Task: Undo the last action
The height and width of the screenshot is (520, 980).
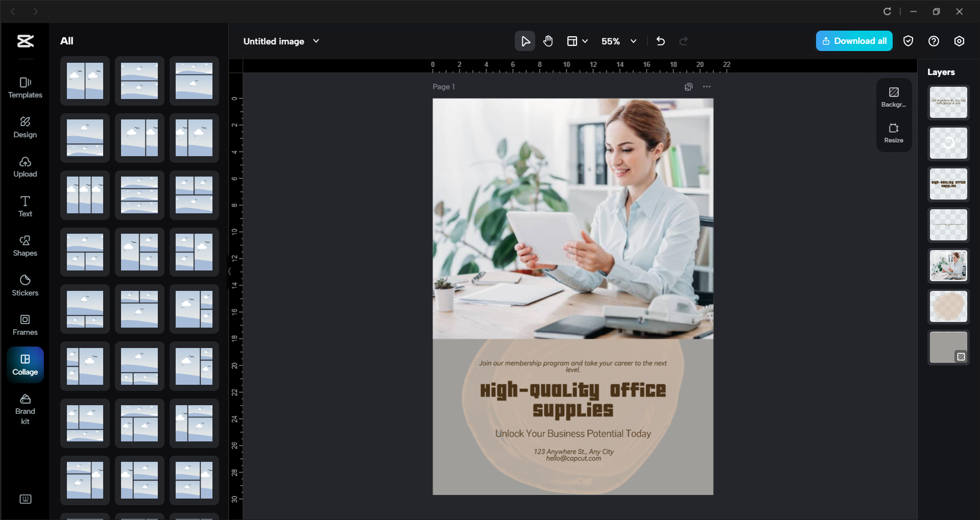Action: (660, 41)
